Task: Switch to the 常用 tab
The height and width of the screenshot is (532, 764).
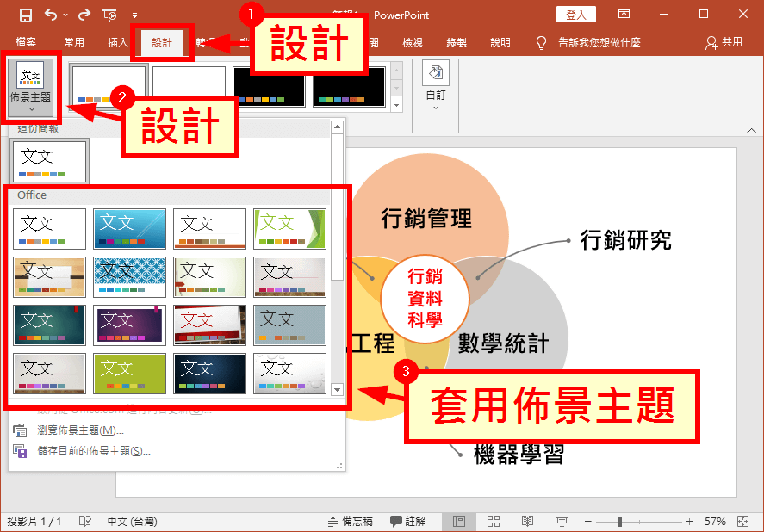Action: point(74,42)
